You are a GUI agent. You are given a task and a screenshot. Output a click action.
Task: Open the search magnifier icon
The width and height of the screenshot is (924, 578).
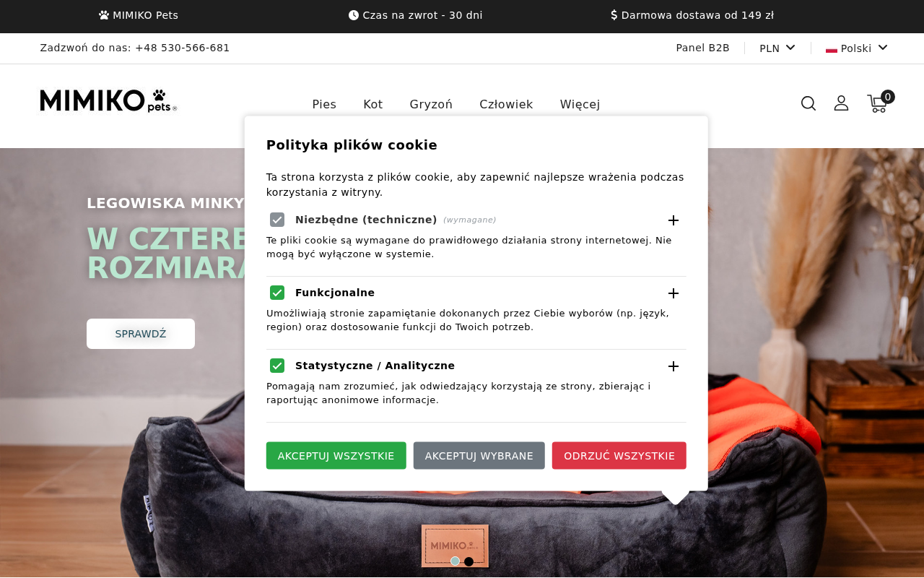[808, 103]
